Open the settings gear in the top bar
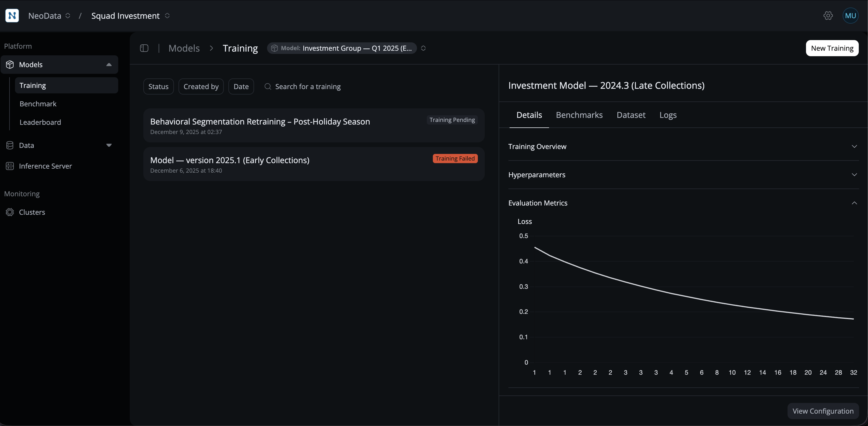This screenshot has height=426, width=868. [x=828, y=16]
